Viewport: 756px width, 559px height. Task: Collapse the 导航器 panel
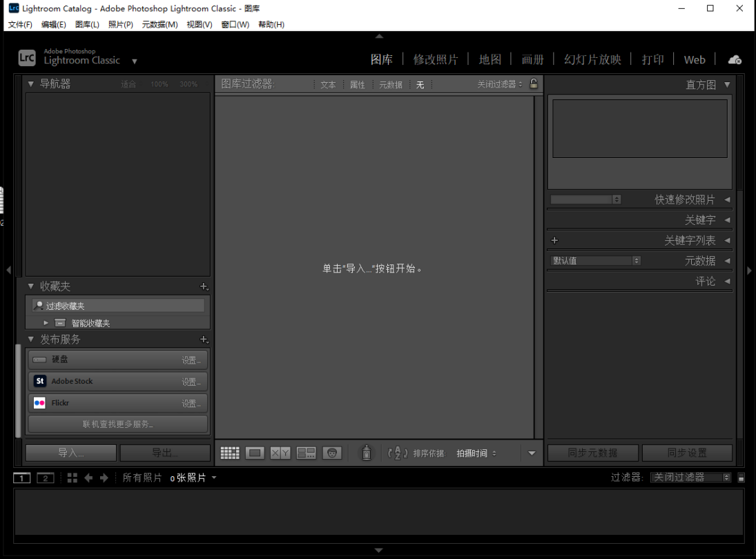pyautogui.click(x=31, y=84)
